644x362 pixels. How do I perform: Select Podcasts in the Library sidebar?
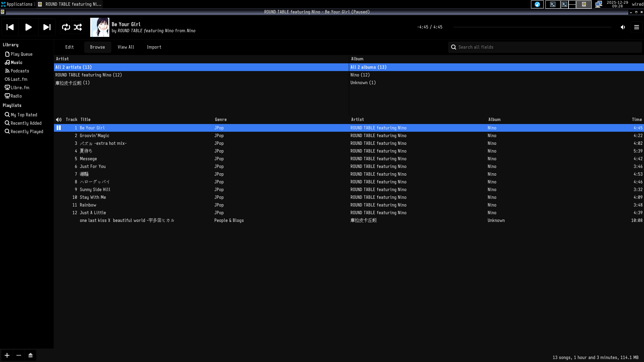click(x=20, y=71)
